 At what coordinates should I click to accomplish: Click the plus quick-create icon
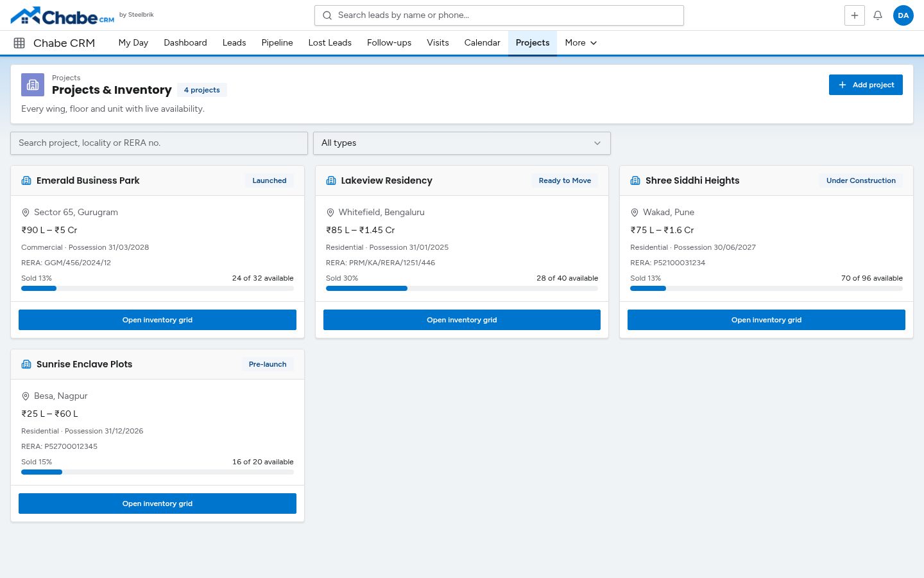[855, 15]
